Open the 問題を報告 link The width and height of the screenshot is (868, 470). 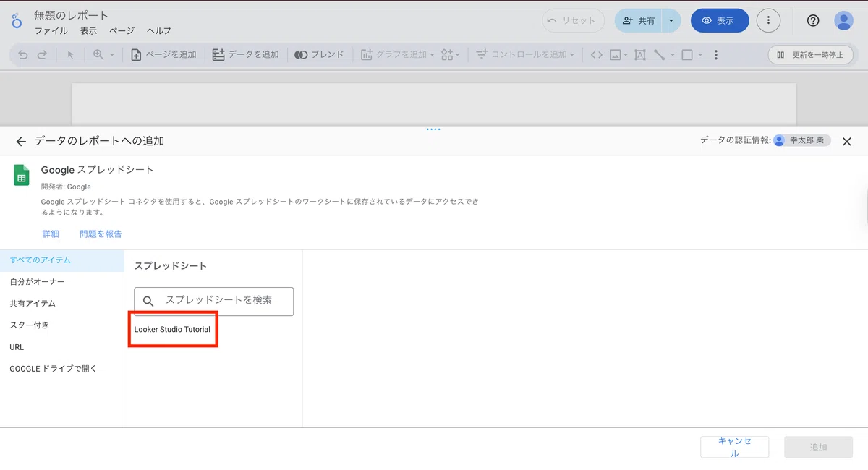pos(101,234)
